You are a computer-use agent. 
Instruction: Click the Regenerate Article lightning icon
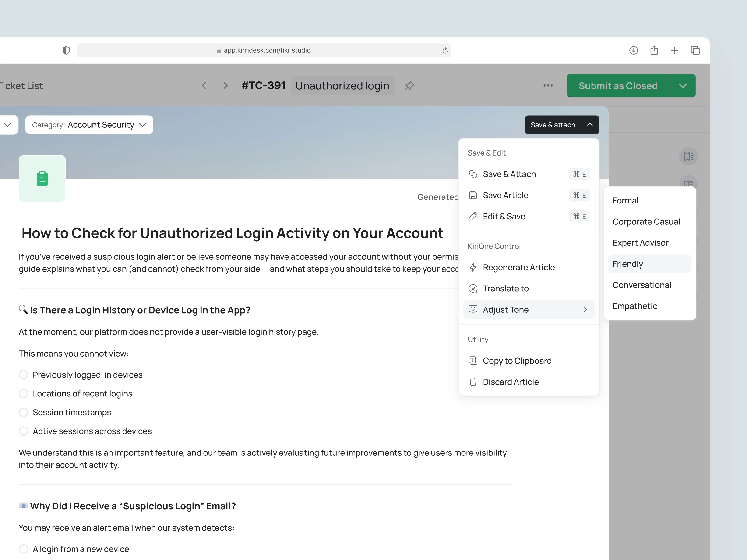pos(473,267)
